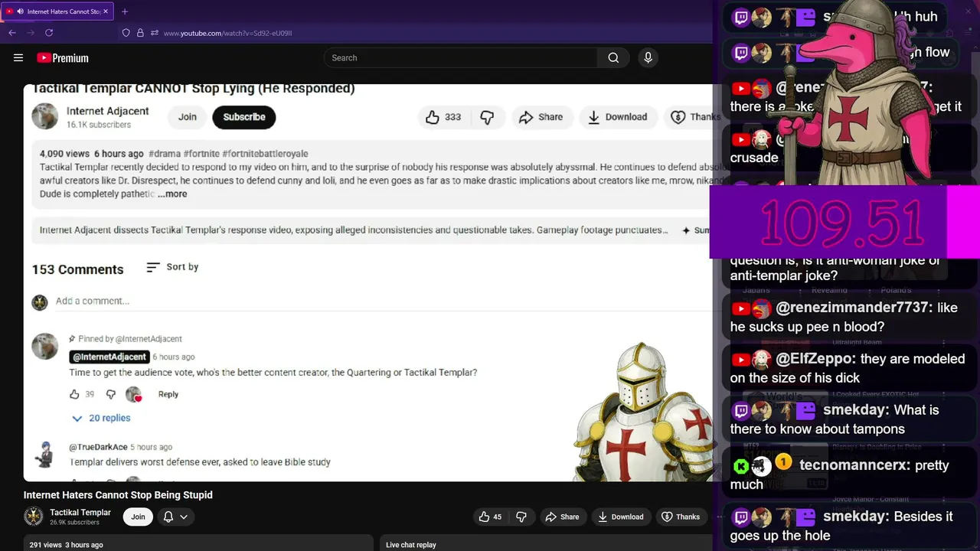The image size is (980, 551).
Task: Open site shield tracking protection icon
Action: point(126,33)
